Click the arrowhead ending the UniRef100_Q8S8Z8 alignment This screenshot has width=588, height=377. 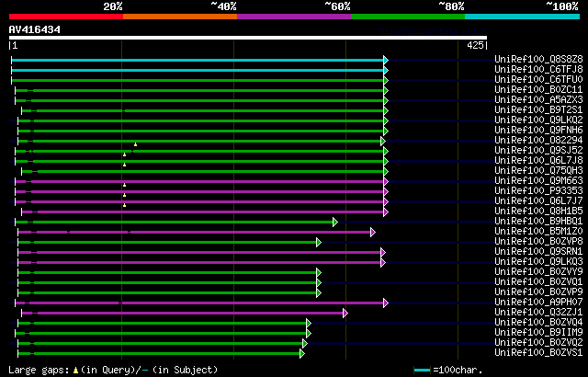tap(386, 60)
